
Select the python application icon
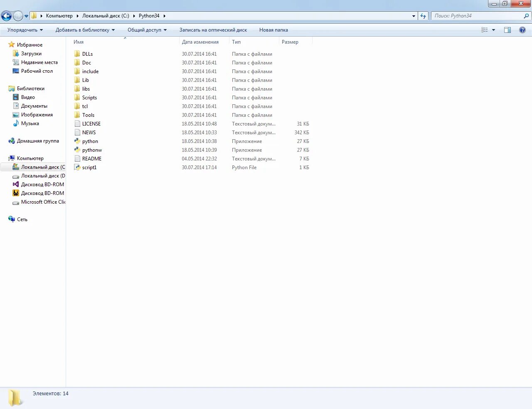coord(77,141)
